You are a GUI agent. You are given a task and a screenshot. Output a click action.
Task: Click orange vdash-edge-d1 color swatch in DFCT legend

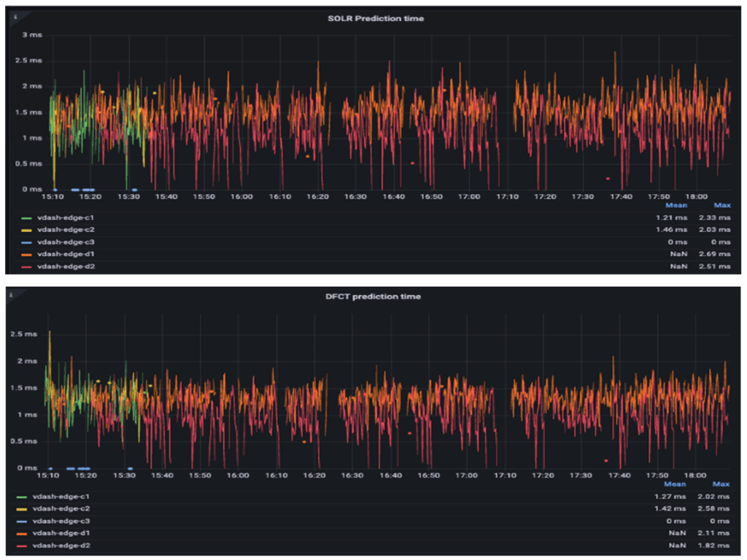pyautogui.click(x=25, y=533)
